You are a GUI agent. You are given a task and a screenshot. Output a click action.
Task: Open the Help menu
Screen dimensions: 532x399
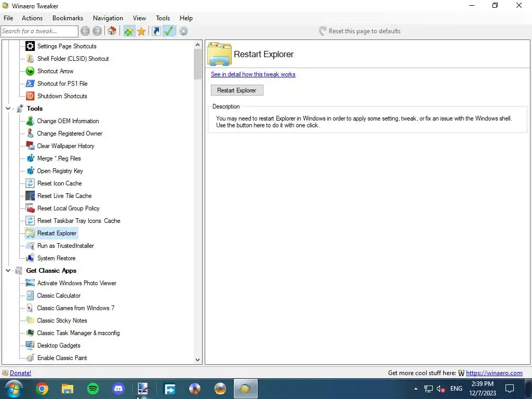coord(186,18)
